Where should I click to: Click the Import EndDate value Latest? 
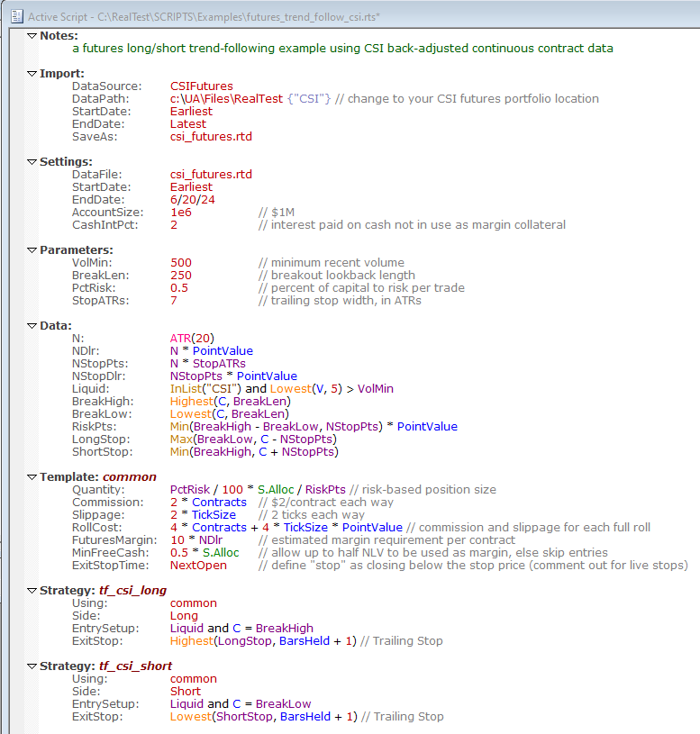(187, 124)
